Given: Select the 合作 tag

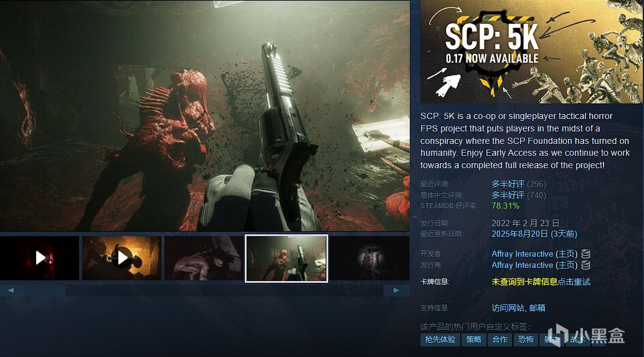Looking at the screenshot, I should pos(500,340).
